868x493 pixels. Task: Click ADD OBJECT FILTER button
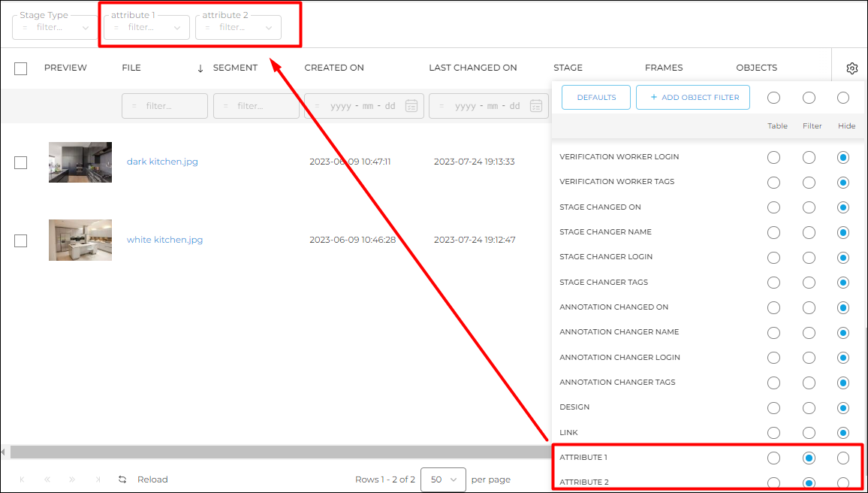tap(692, 98)
